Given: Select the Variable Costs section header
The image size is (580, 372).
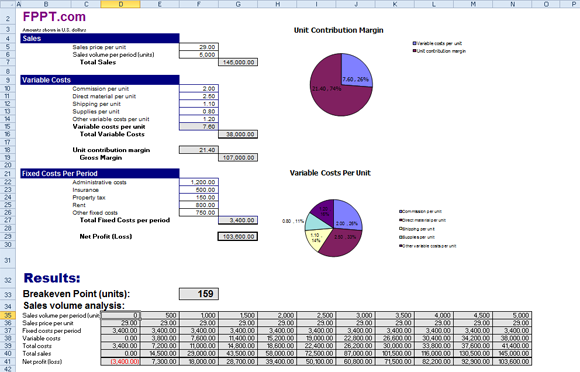Looking at the screenshot, I should (x=100, y=80).
